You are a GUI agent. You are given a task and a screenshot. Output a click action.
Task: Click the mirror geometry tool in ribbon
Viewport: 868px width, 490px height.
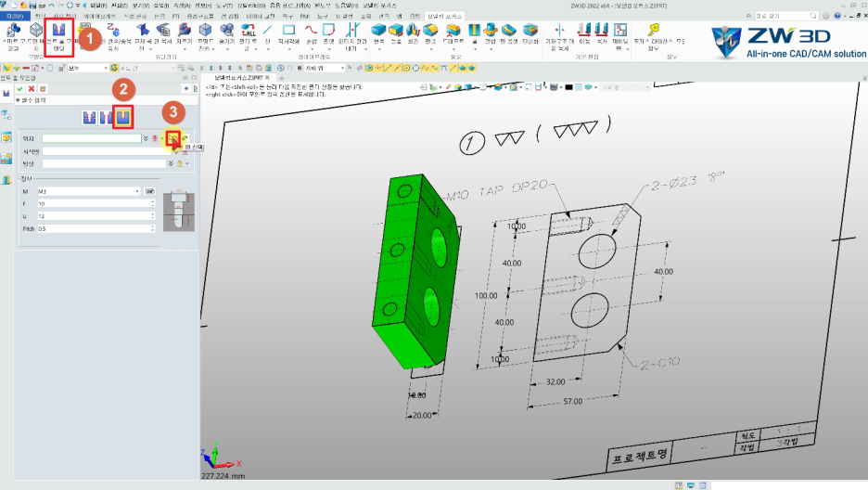(x=559, y=31)
